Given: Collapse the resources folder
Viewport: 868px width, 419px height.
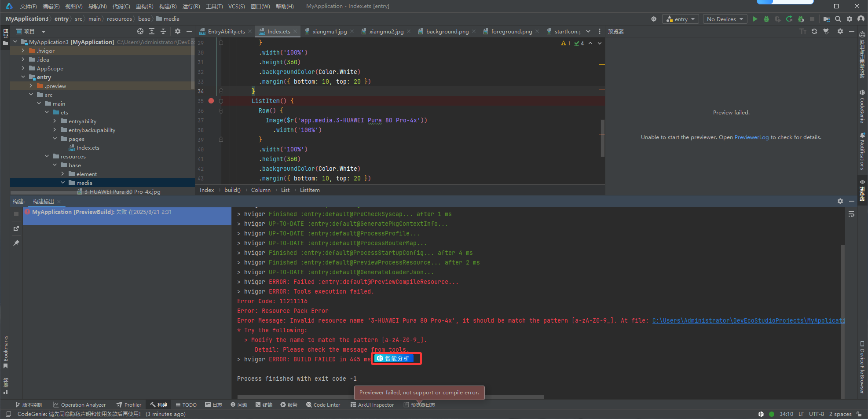Looking at the screenshot, I should [47, 156].
